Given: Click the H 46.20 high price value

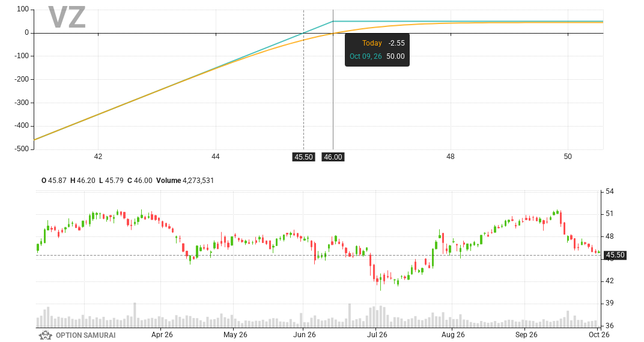Looking at the screenshot, I should [x=82, y=181].
